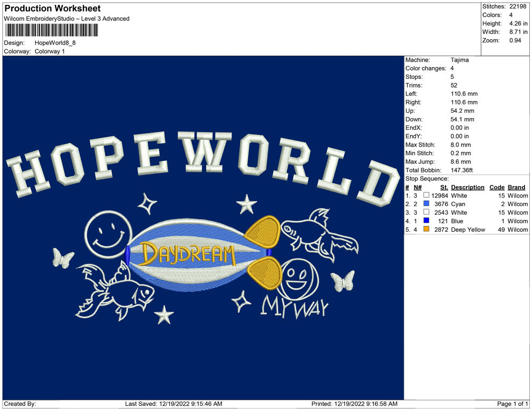Screen dimensions: 532x409
Task: Click the St. column header
Action: tap(444, 187)
